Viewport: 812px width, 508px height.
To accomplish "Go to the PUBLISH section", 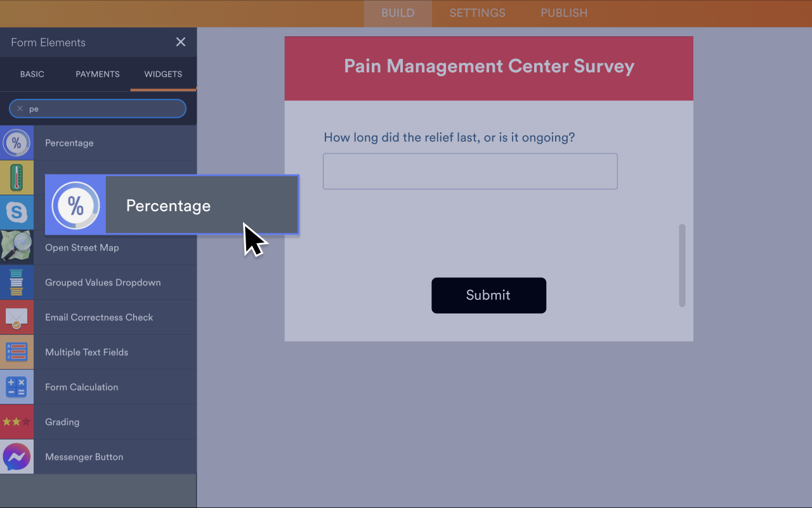I will (x=563, y=13).
